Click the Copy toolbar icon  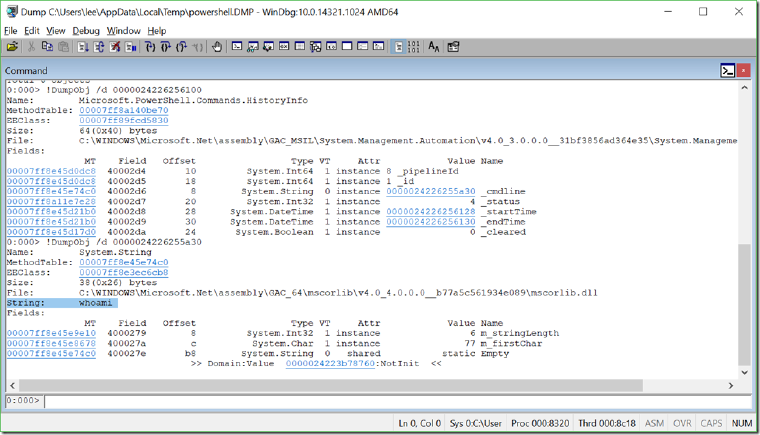click(47, 47)
